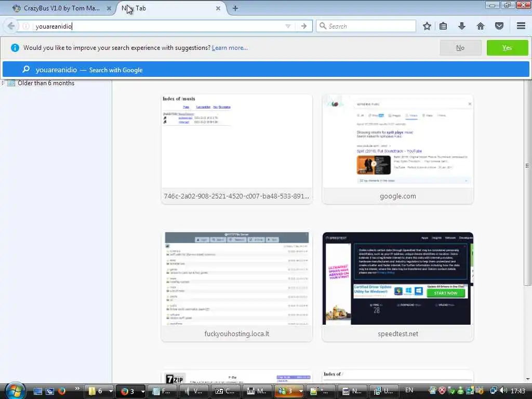The image size is (532, 399).
Task: Click the info icon in suggestions prompt
Action: coord(15,48)
